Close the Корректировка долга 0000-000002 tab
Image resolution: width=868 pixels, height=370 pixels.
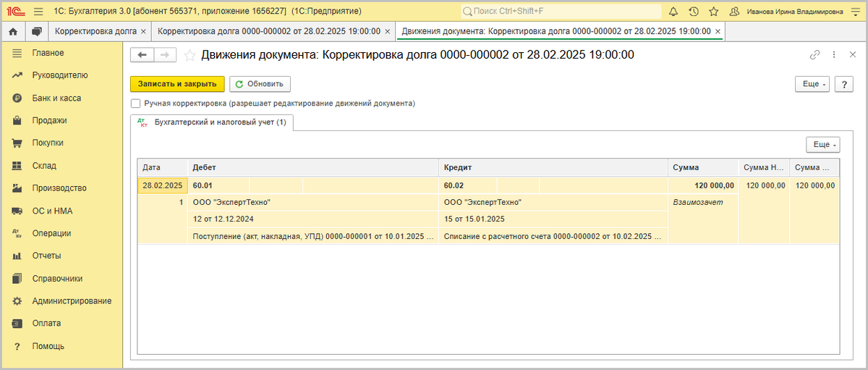pos(388,32)
